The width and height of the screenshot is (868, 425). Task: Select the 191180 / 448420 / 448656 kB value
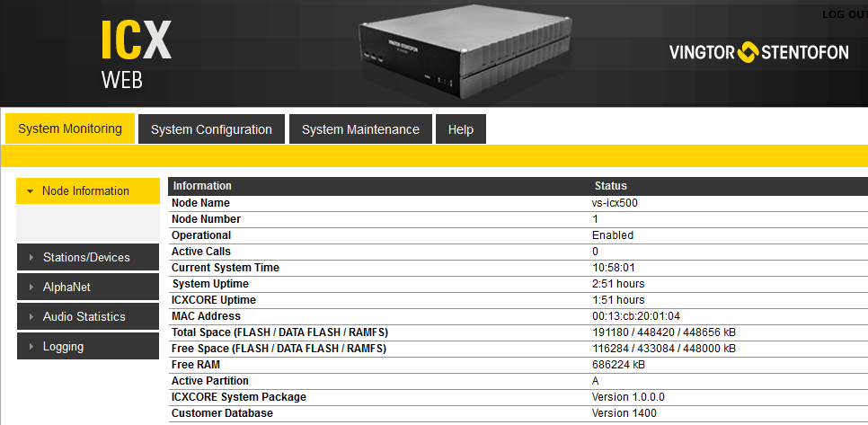tap(664, 332)
